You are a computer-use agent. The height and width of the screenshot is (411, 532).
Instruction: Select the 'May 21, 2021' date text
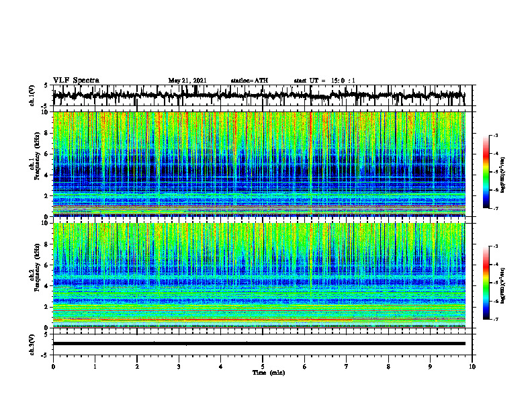click(x=187, y=81)
